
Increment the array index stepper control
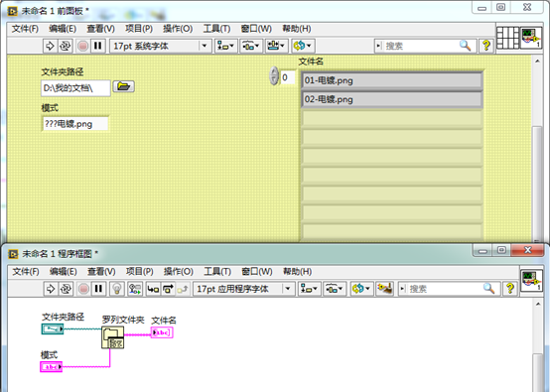click(274, 71)
